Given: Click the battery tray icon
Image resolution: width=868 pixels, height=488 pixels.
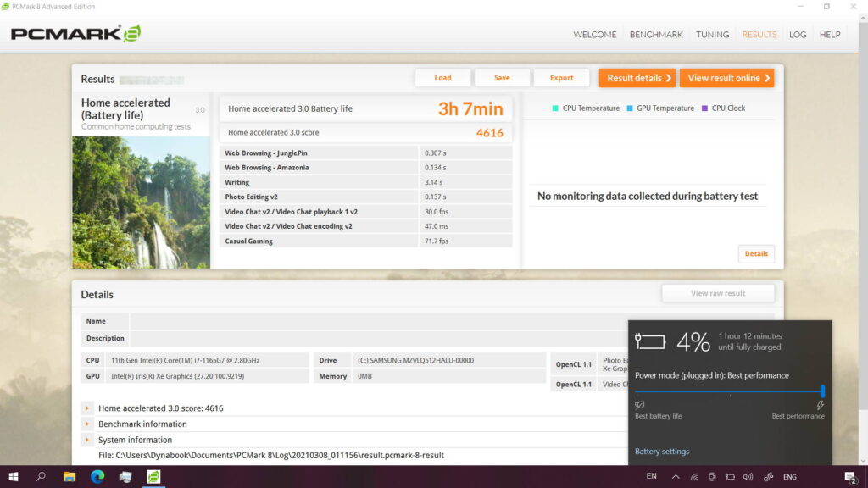Looking at the screenshot, I should (x=730, y=476).
